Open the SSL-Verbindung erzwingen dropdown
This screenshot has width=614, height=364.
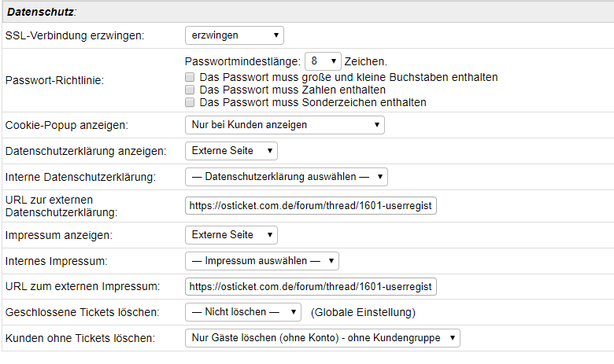click(234, 35)
